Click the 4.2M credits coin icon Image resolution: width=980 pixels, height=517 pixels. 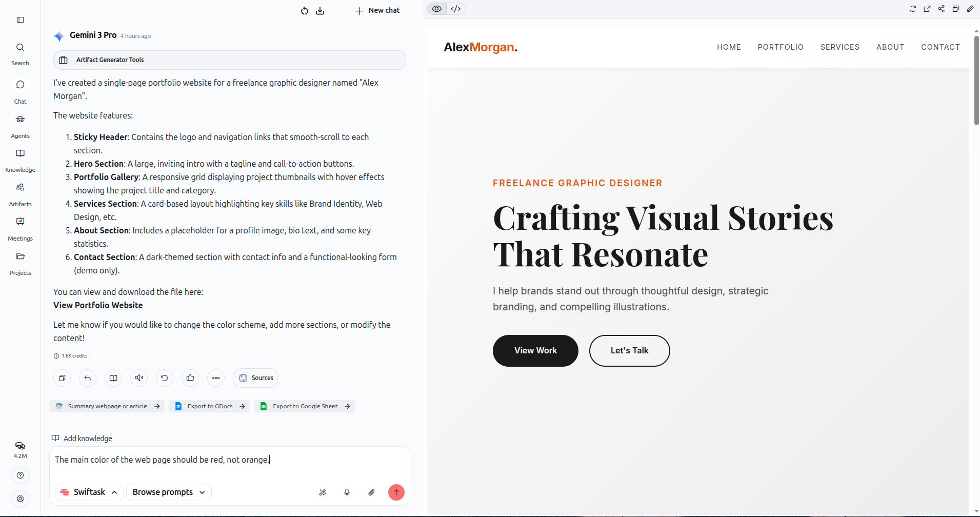[x=21, y=446]
